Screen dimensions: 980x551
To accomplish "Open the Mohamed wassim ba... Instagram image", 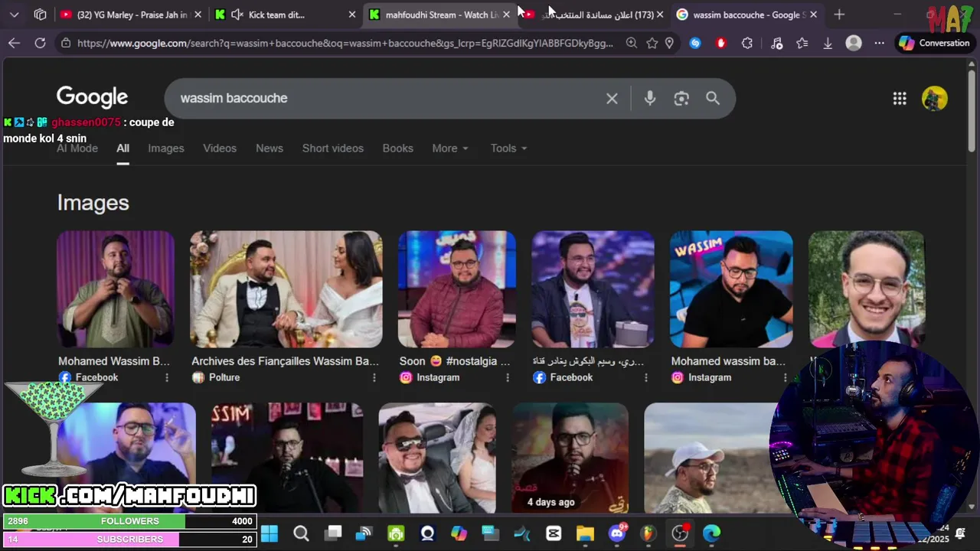I will pyautogui.click(x=731, y=289).
